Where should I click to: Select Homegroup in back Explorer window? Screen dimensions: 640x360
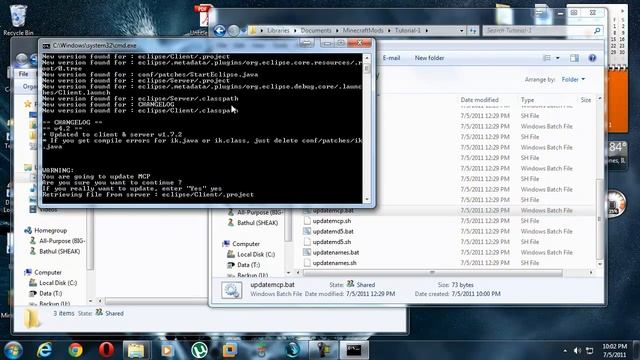point(50,231)
